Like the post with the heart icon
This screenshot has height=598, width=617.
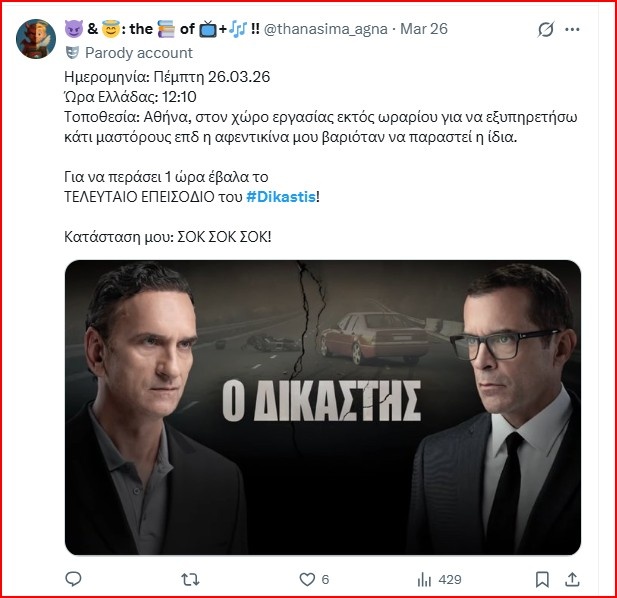tap(306, 578)
